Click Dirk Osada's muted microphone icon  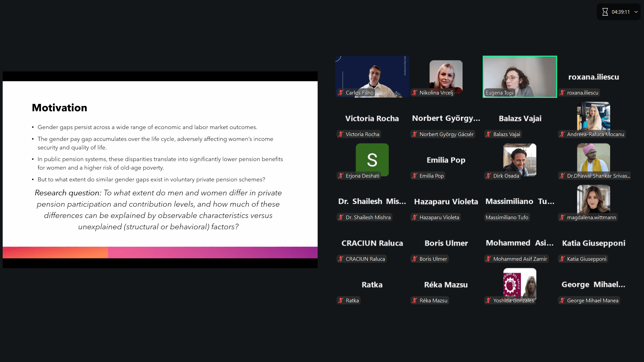488,176
